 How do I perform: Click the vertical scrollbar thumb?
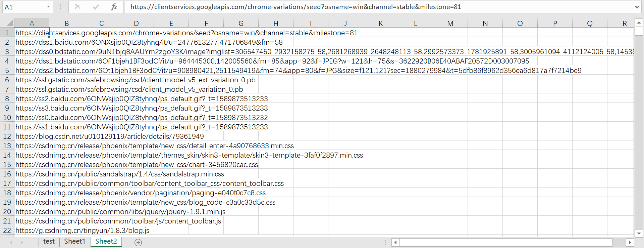tap(639, 31)
